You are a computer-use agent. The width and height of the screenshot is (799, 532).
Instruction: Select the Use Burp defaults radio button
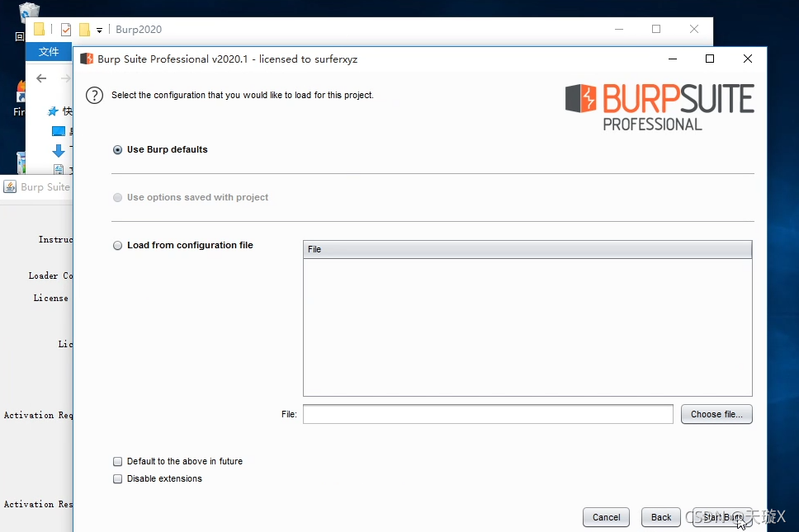click(118, 150)
